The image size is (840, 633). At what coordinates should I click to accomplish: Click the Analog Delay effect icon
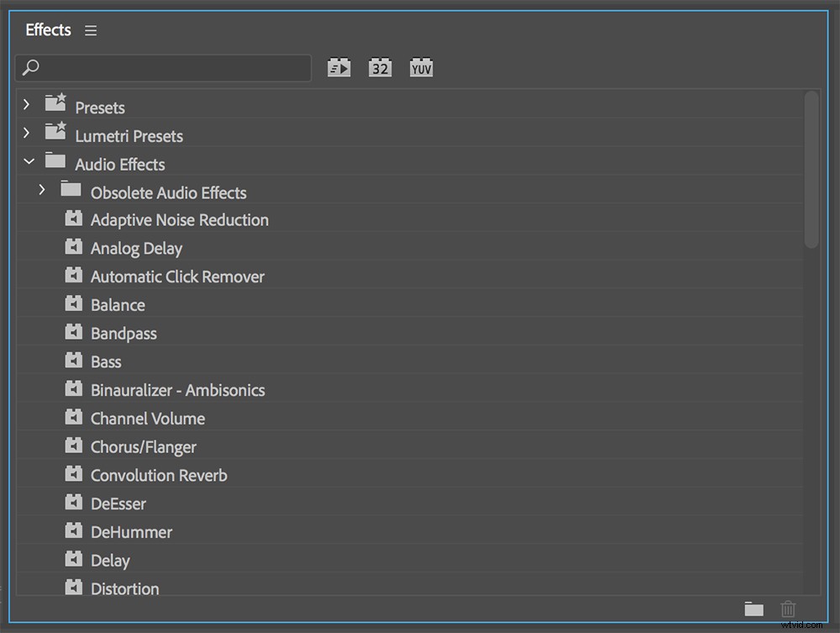[74, 248]
